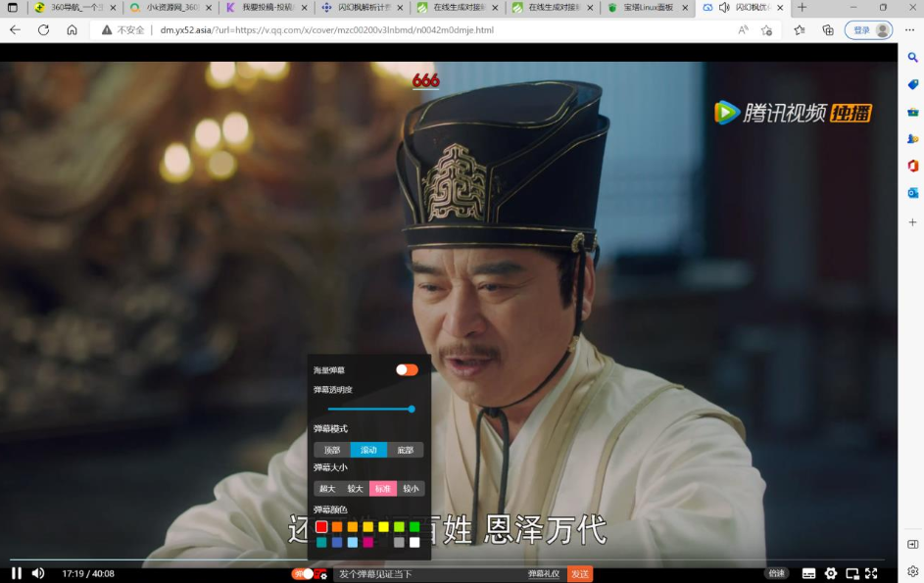
Task: Turn off the danmaku display switch
Action: [303, 574]
